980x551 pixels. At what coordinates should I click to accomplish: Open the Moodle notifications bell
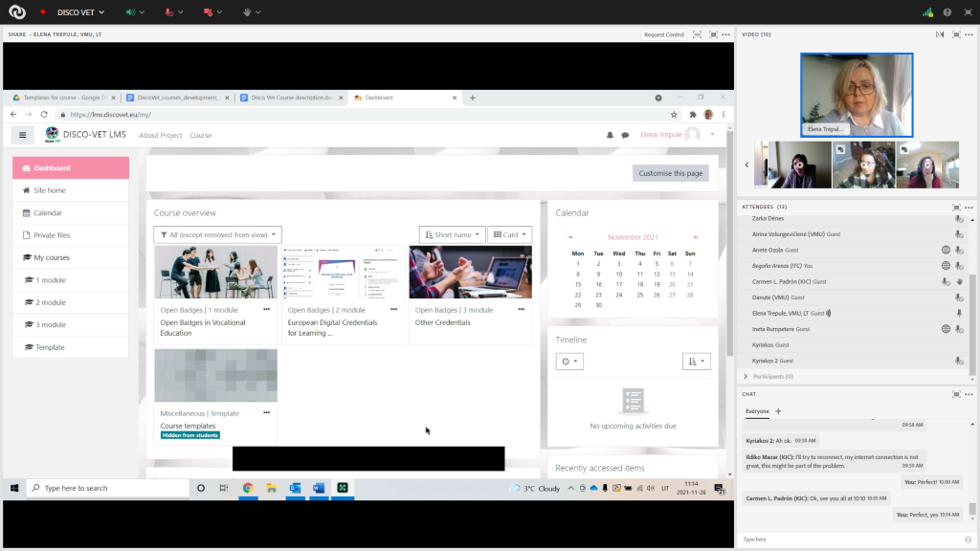click(610, 135)
